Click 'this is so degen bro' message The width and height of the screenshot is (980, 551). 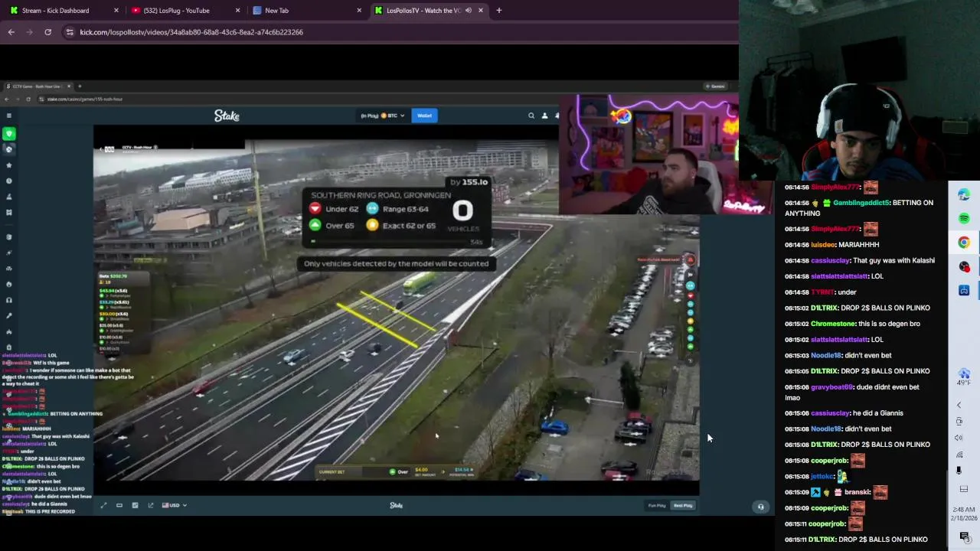889,324
